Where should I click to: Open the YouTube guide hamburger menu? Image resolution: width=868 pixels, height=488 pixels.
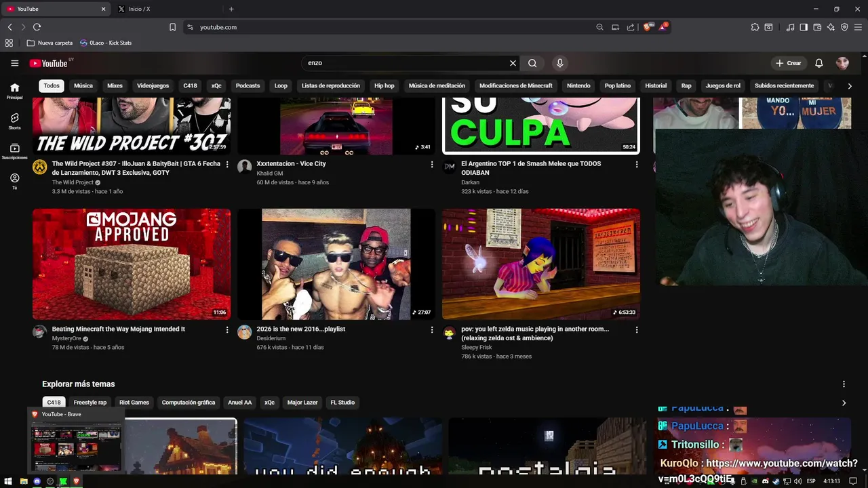click(14, 63)
